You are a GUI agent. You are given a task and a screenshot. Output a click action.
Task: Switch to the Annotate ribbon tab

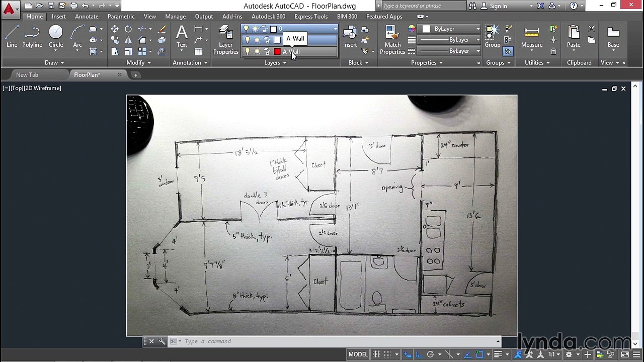click(87, 17)
